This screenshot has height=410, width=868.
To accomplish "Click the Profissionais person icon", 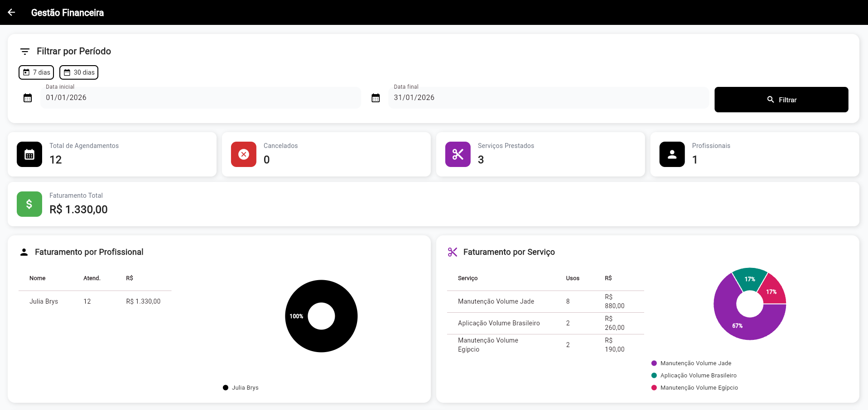I will tap(672, 154).
